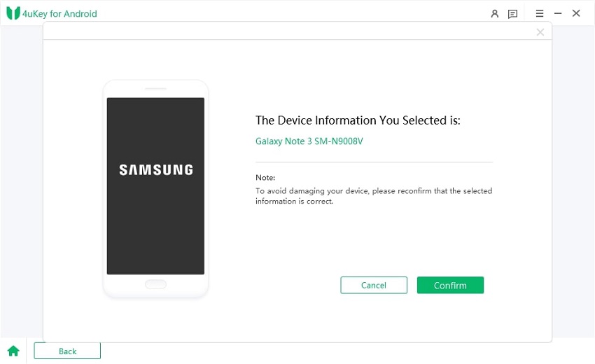Click the 'To avoid damaging your device' note text
This screenshot has width=595, height=364.
374,196
